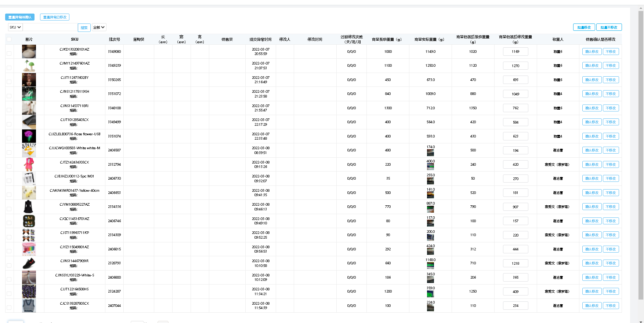Image resolution: width=644 pixels, height=323 pixels.
Task: Click 确认修改 for the CJJT112673602BY row
Action: tap(591, 80)
